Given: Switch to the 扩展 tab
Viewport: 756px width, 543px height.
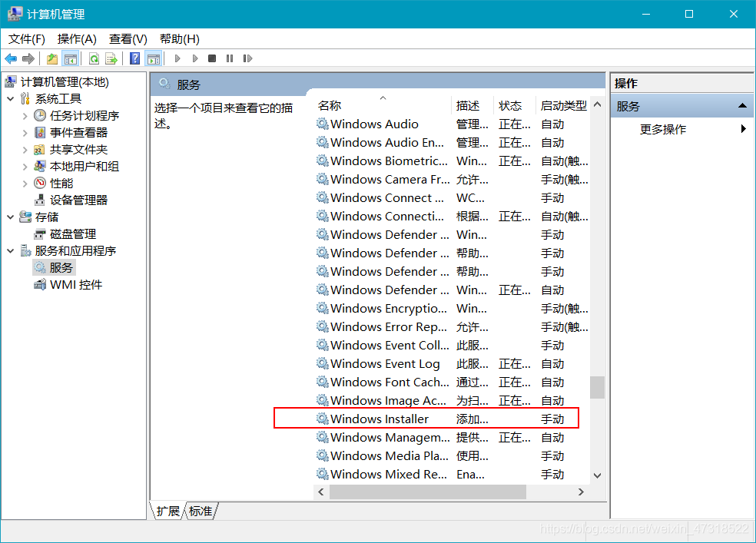Looking at the screenshot, I should (167, 511).
